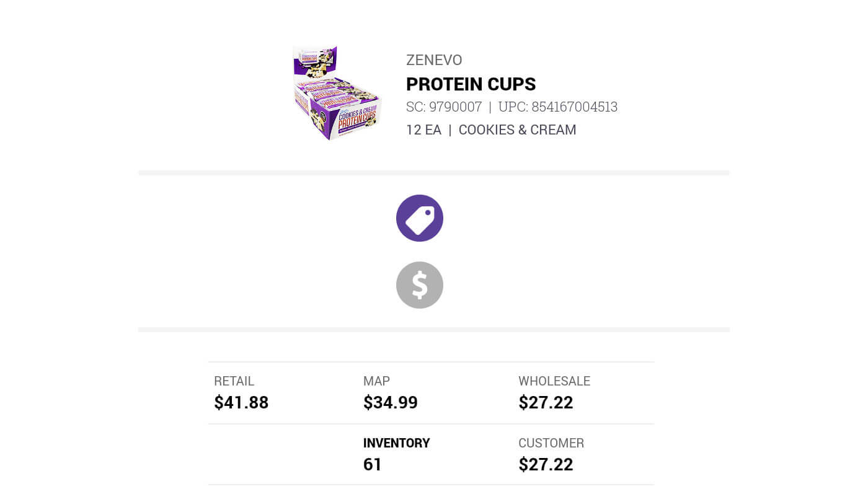Screen dimensions: 868x502
Task: Click the MAP price label
Action: click(376, 381)
